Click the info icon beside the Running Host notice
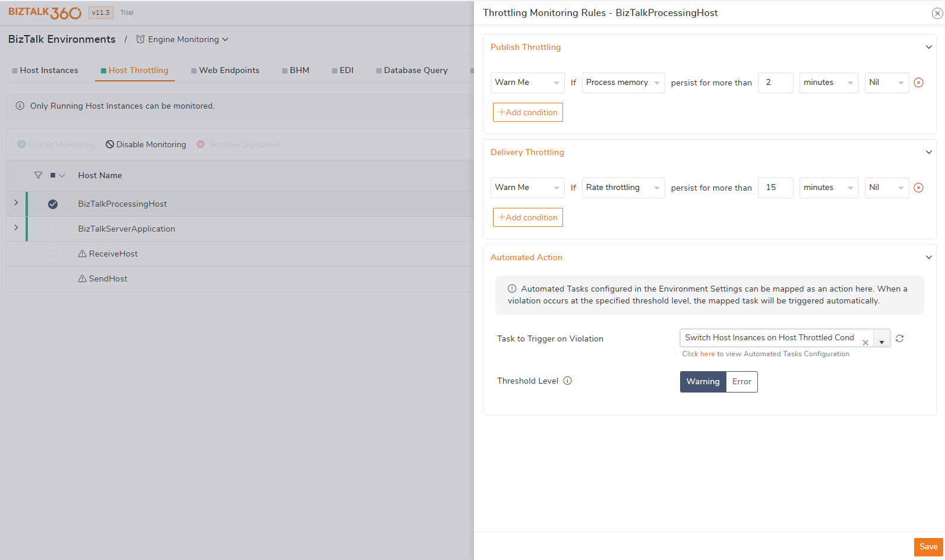Viewport: 945px width, 560px height. coord(20,106)
